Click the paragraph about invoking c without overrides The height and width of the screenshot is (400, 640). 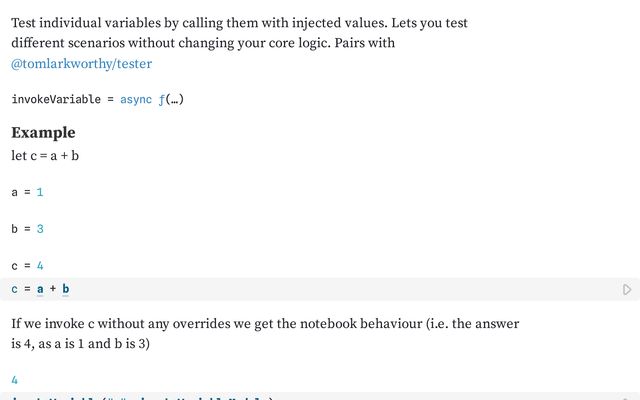pyautogui.click(x=265, y=334)
